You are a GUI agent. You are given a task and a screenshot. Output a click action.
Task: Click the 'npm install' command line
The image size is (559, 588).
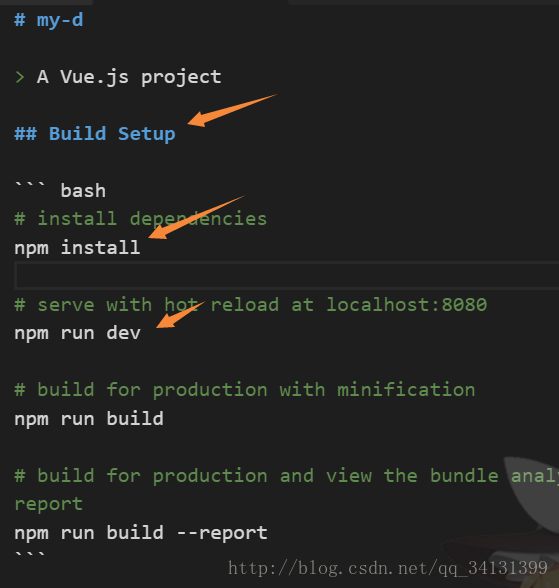click(x=77, y=248)
